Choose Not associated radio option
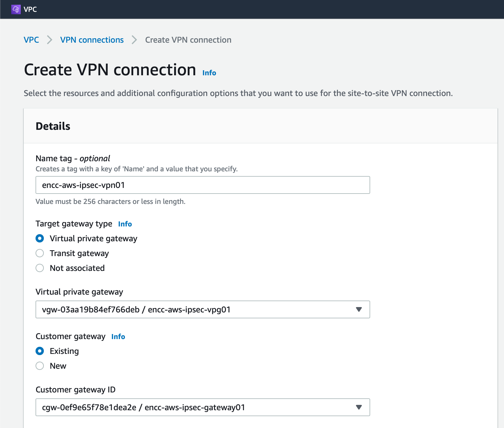The width and height of the screenshot is (504, 428). click(x=40, y=268)
